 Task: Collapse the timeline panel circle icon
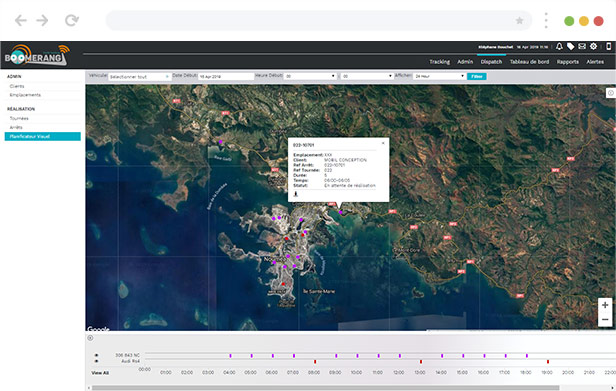tap(90, 338)
